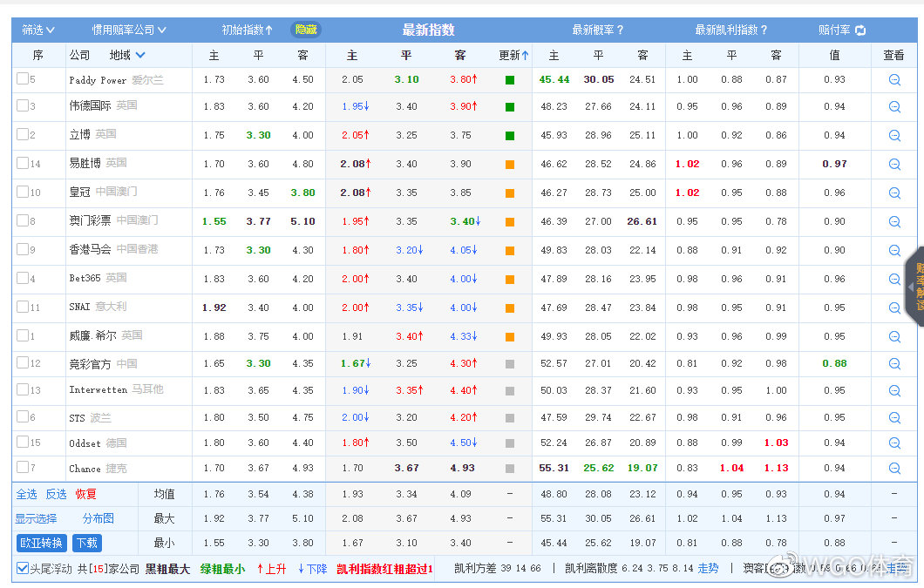This screenshot has height=588, width=924.
Task: Toggle 头尾浮动 checkbox
Action: (x=23, y=568)
